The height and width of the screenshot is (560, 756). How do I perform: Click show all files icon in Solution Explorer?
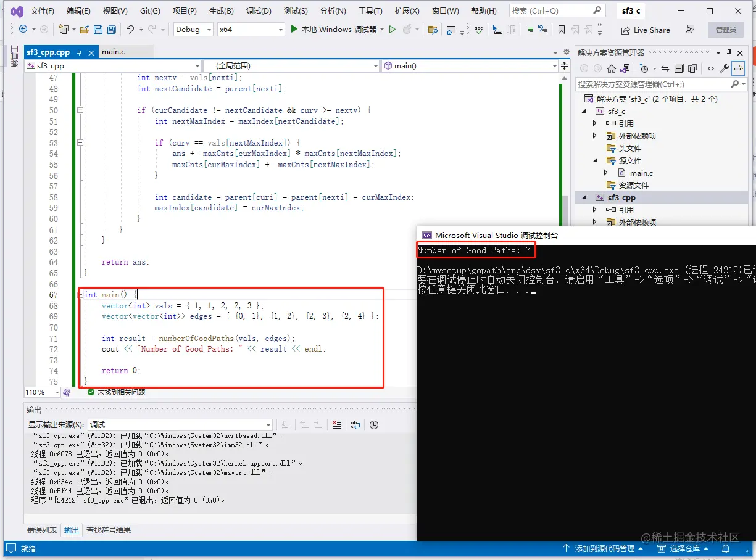coord(692,68)
